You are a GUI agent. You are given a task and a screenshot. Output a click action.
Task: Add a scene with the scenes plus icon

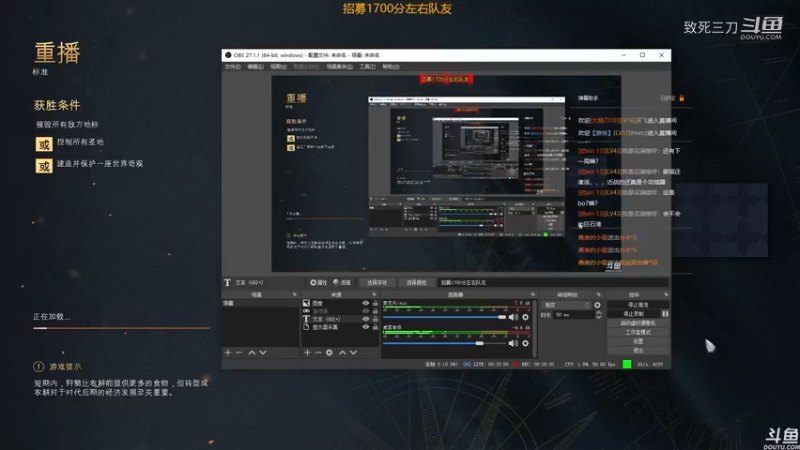pyautogui.click(x=228, y=353)
